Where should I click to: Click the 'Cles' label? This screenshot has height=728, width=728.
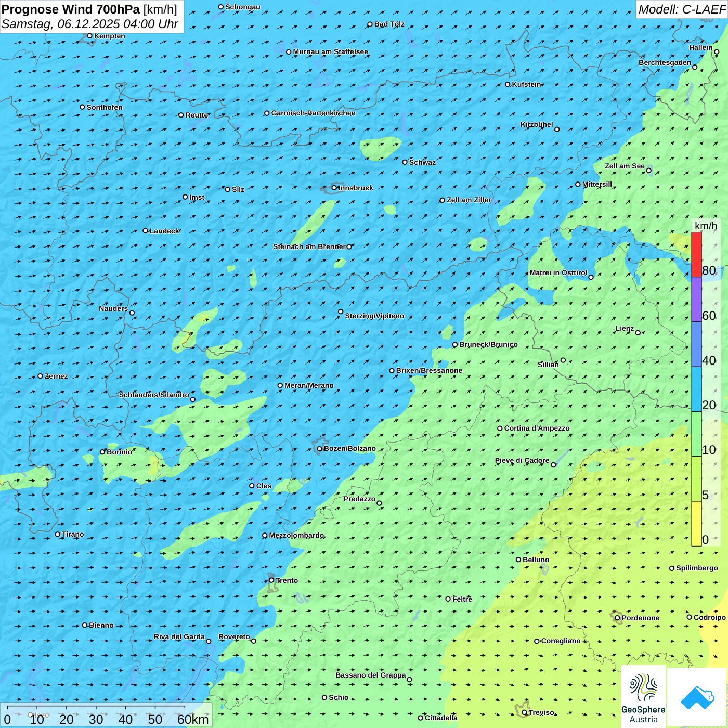[264, 486]
